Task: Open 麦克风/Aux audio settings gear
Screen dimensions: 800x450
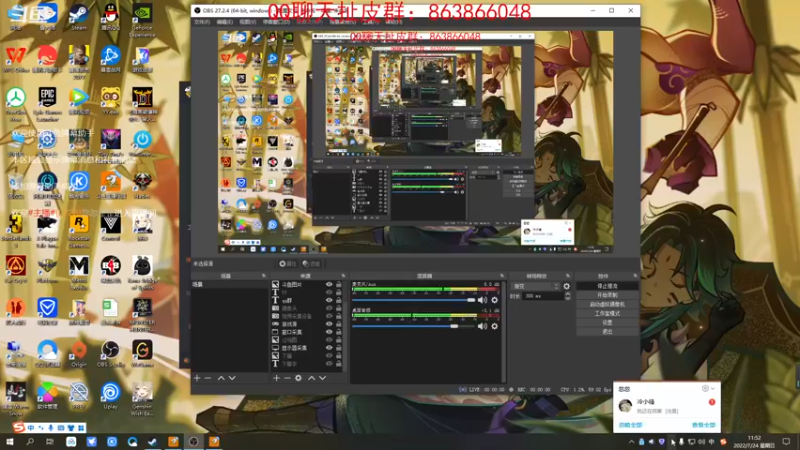Action: pos(494,300)
